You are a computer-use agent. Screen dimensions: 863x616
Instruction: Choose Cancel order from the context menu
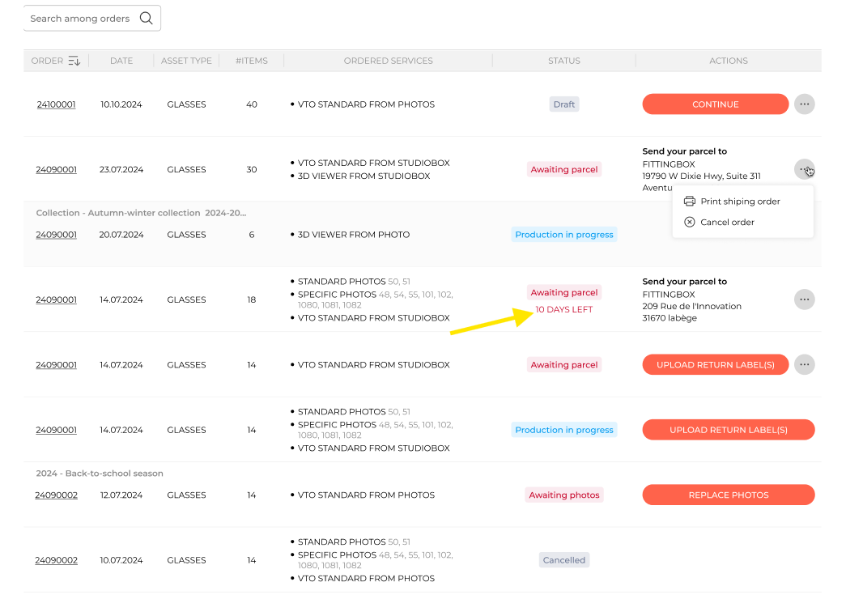click(727, 222)
